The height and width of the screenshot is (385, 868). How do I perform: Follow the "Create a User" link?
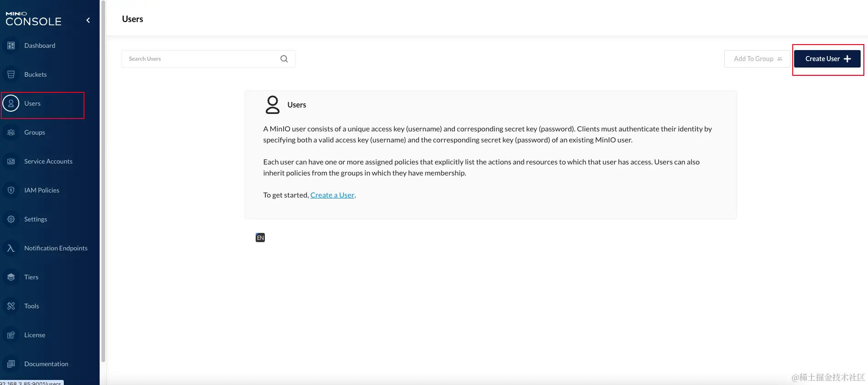pyautogui.click(x=332, y=195)
